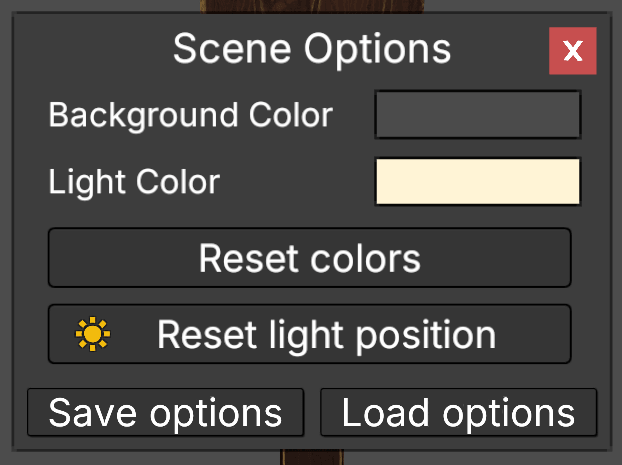Click the sun icon on the reset light button
This screenshot has height=465, width=622.
93,334
